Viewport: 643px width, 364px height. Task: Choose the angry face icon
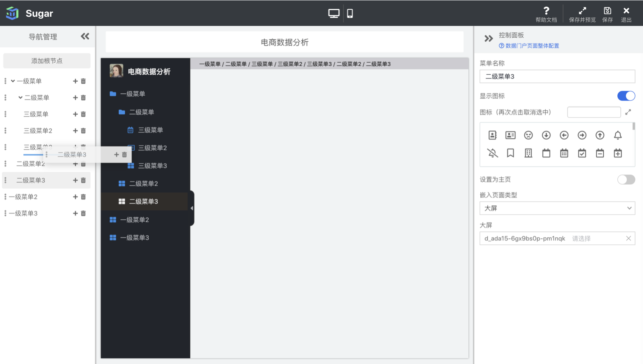528,135
